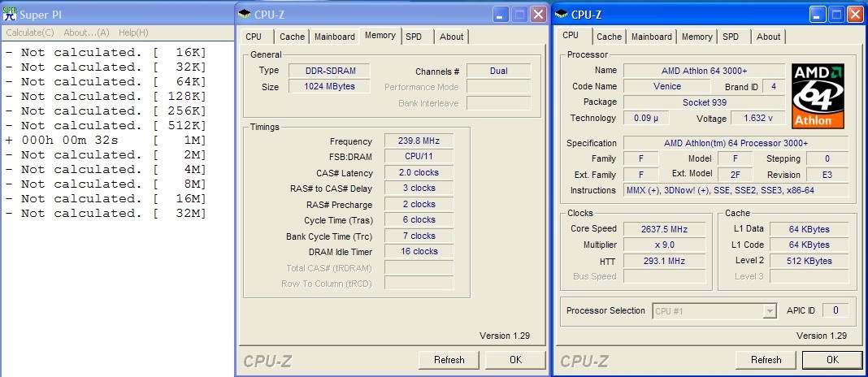Click the APIC ID field
Viewport: 868px width, 377px height.
coord(835,311)
